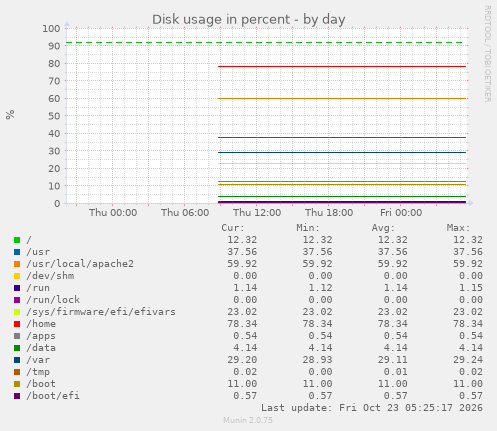
Task: Click /tmp average value 0.01
Action: (395, 372)
